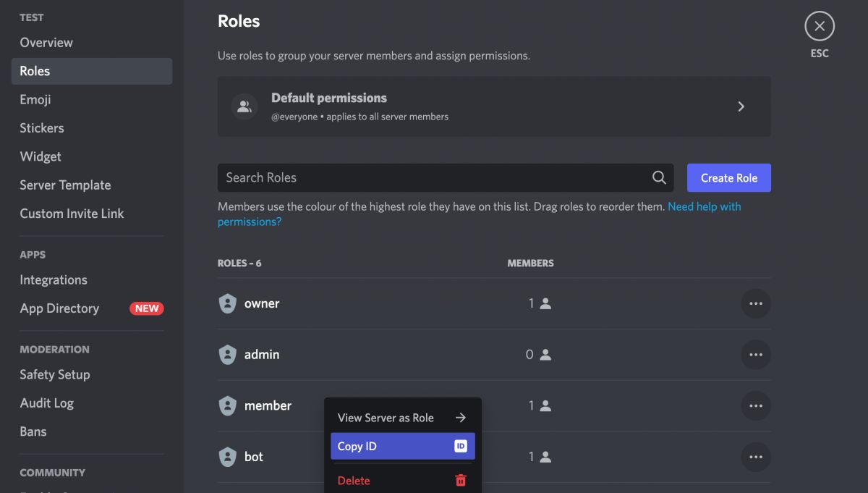The width and height of the screenshot is (868, 493).
Task: Click the shield icon beside admin role
Action: pyautogui.click(x=228, y=355)
